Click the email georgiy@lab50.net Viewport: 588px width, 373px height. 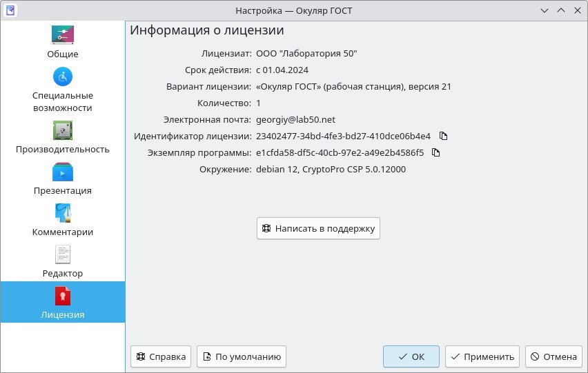295,119
